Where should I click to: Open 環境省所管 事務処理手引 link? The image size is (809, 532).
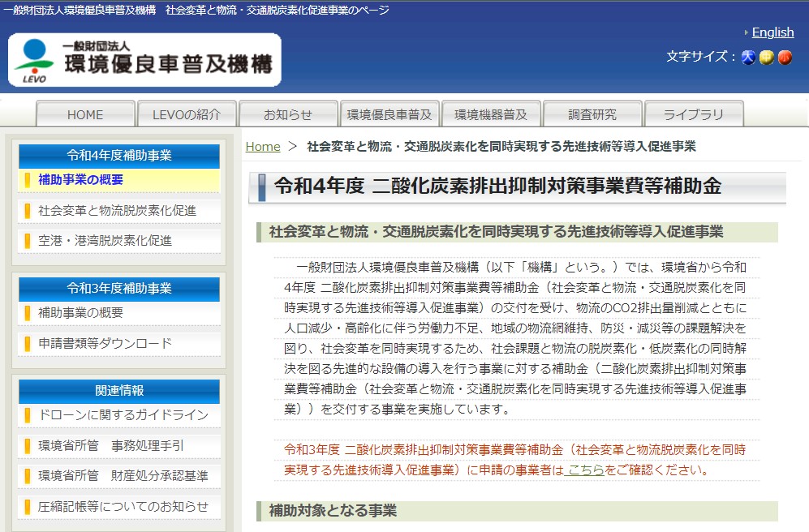tap(111, 445)
